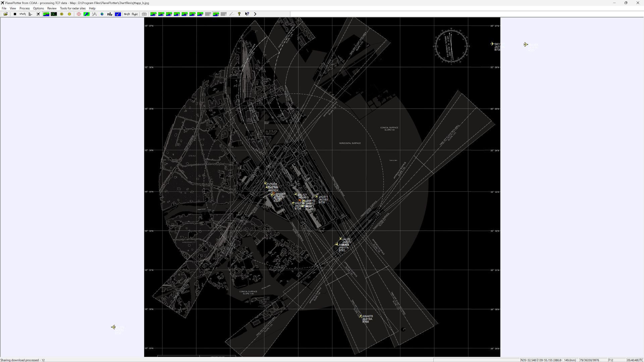Click the yellow zoom in circle icon
The height and width of the screenshot is (362, 644).
tap(62, 14)
